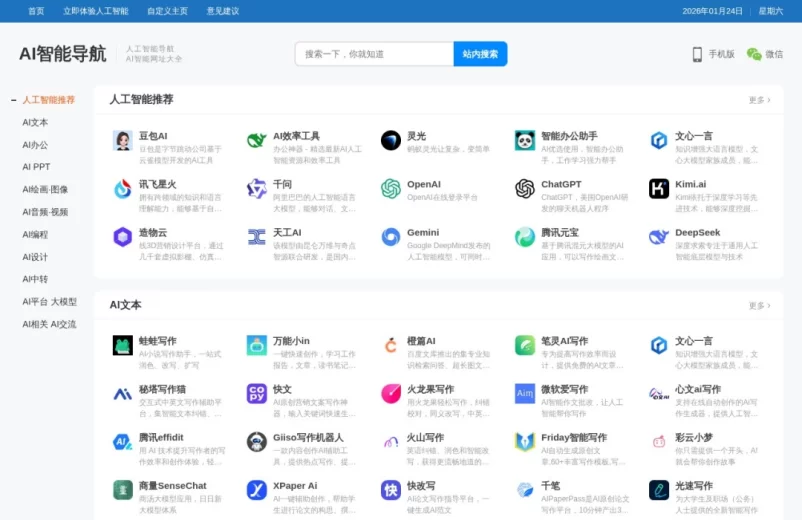This screenshot has width=802, height=520.
Task: Open the 千笔 link
Action: click(550, 485)
